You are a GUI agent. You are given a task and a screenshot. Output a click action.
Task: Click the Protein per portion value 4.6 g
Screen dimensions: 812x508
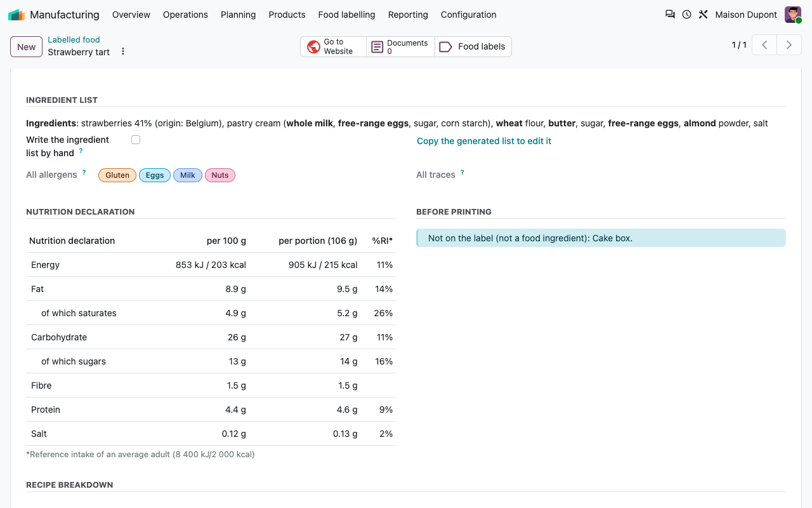tap(347, 410)
